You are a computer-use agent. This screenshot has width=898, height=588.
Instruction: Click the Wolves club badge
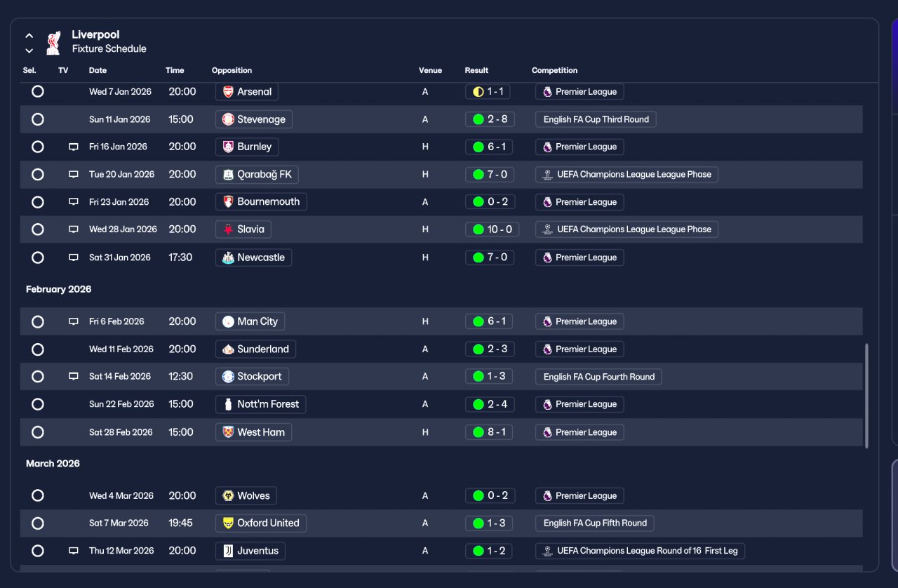[x=228, y=496]
